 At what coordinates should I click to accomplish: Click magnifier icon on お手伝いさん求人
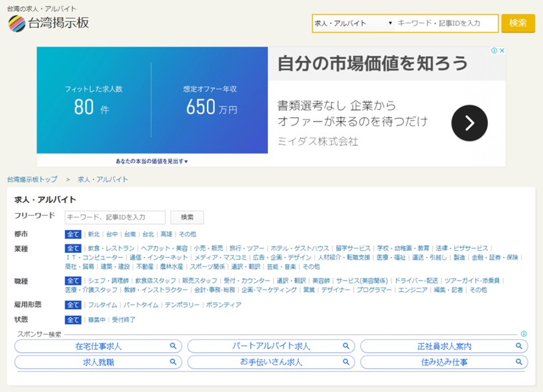[345, 362]
